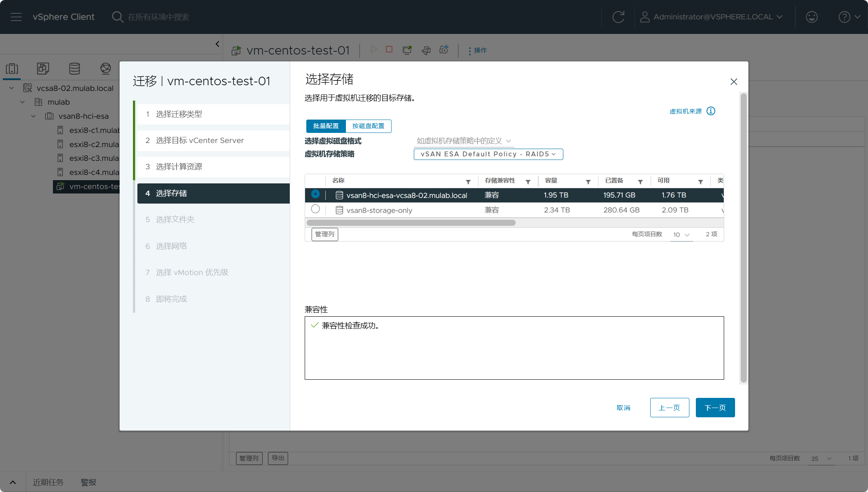Open the 警报 tab

click(88, 482)
